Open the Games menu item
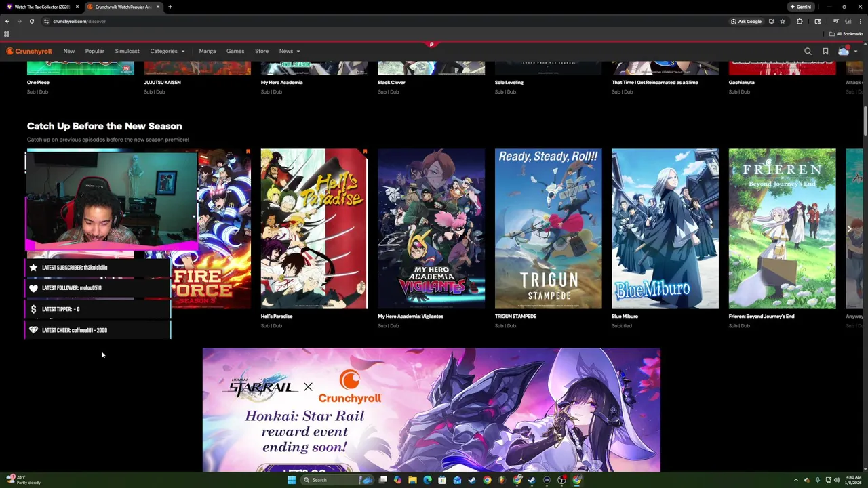The height and width of the screenshot is (488, 868). tap(235, 51)
